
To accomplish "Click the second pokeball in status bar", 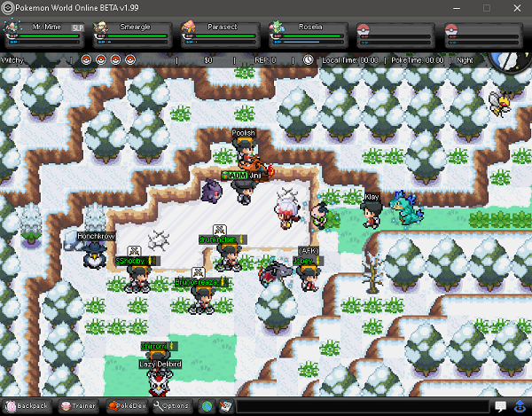I will (101, 60).
